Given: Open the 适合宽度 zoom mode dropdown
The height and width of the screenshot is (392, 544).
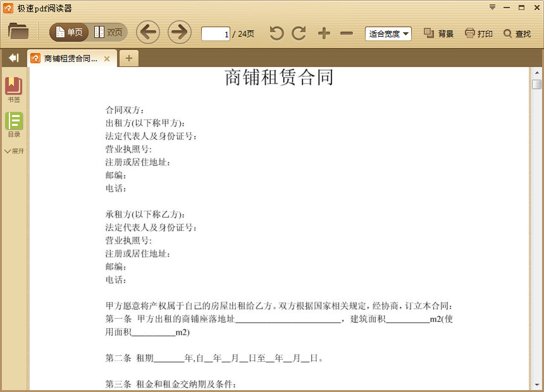Looking at the screenshot, I should click(x=387, y=34).
